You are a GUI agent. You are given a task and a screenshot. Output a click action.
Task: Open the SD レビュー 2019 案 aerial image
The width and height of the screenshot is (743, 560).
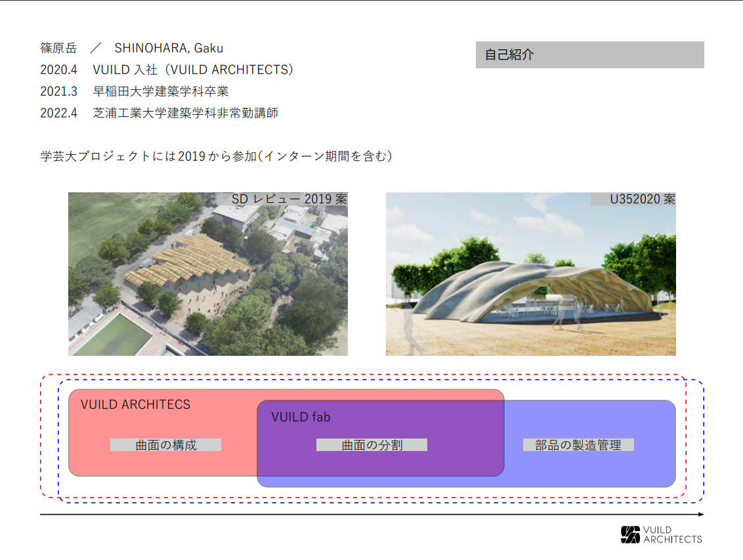(x=208, y=274)
